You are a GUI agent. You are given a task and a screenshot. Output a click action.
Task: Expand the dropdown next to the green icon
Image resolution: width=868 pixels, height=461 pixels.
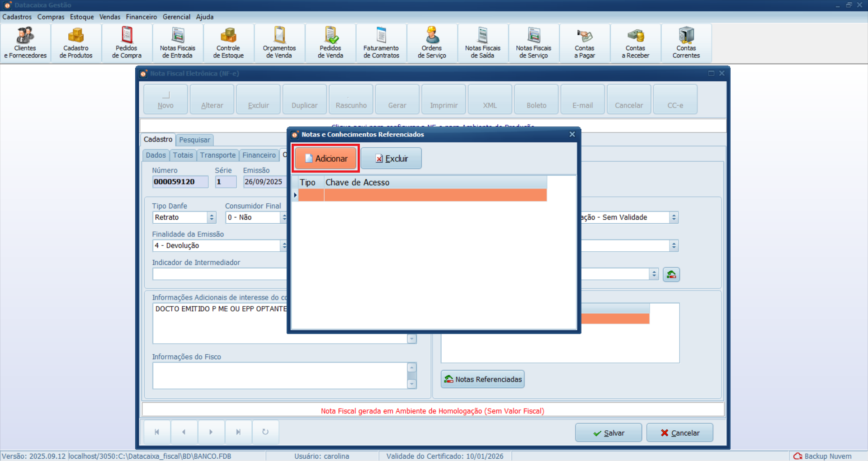click(654, 274)
